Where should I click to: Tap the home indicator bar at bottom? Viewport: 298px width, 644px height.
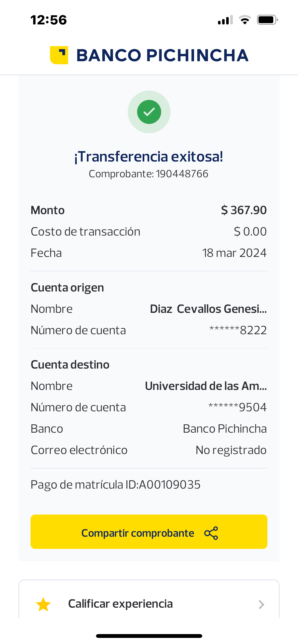pyautogui.click(x=149, y=636)
